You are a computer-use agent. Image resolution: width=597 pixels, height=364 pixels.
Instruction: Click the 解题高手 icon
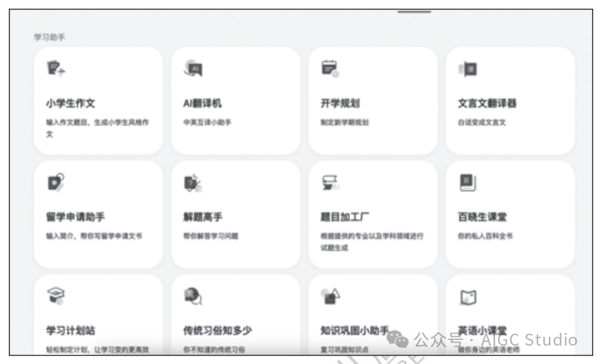click(193, 183)
